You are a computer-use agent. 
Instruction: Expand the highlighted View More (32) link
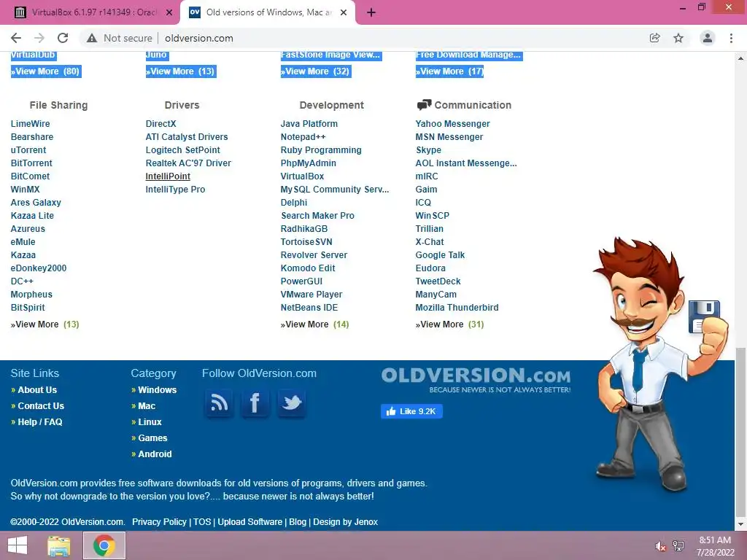[315, 71]
